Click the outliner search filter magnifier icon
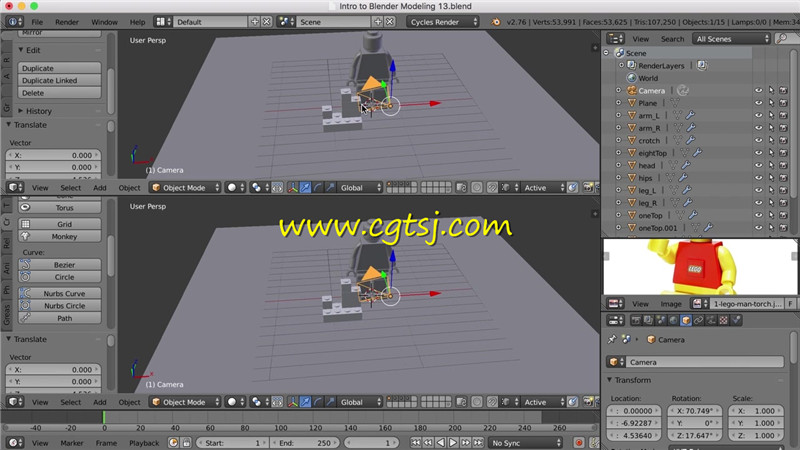Image resolution: width=800 pixels, height=450 pixels. (x=781, y=39)
